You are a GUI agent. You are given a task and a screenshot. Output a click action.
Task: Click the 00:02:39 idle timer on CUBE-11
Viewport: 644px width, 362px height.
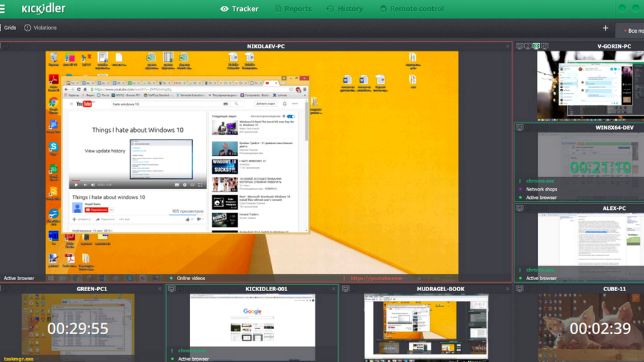600,329
